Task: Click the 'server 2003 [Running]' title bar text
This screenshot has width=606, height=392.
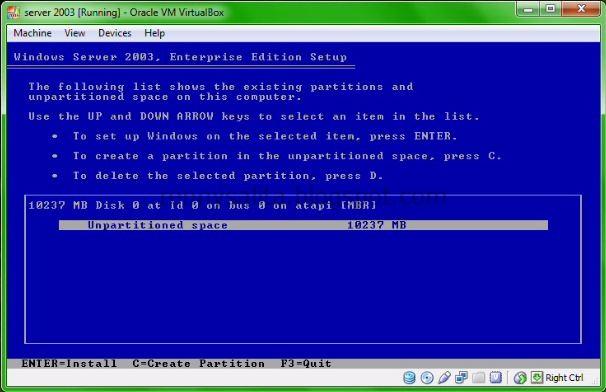Action: [124, 12]
